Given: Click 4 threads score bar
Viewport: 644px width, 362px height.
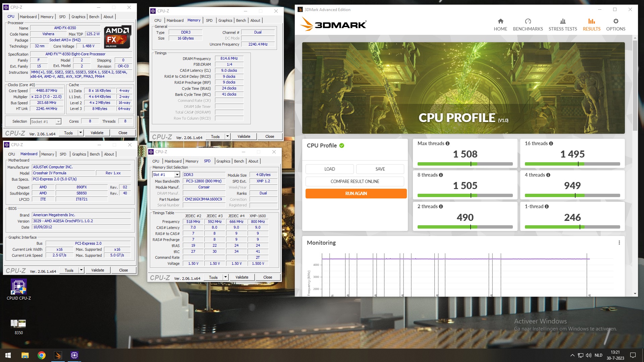Looking at the screenshot, I should [x=572, y=195].
